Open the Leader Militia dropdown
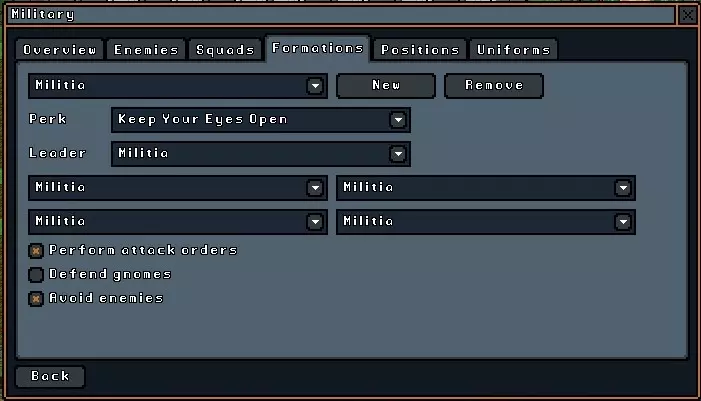 (261, 154)
